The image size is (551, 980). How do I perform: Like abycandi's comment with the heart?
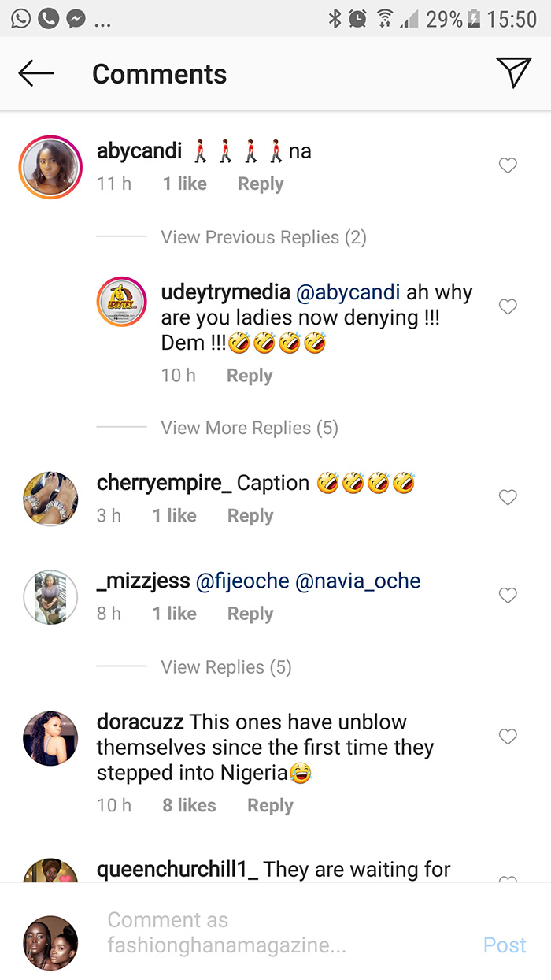(508, 165)
